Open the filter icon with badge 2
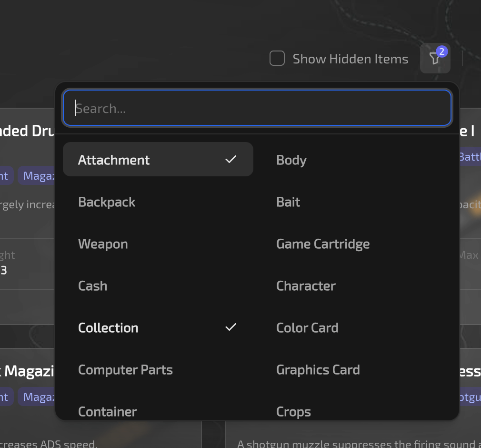The height and width of the screenshot is (448, 481). pyautogui.click(x=435, y=58)
